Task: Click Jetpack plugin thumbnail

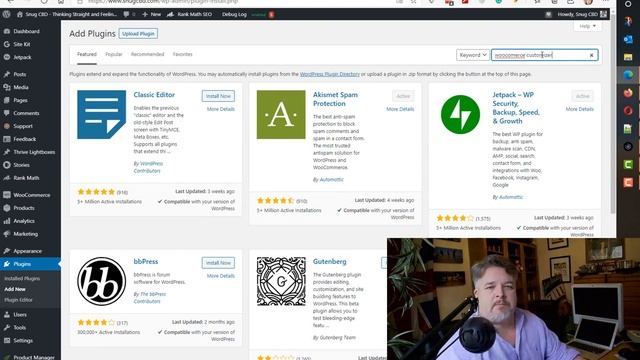Action: pos(460,114)
